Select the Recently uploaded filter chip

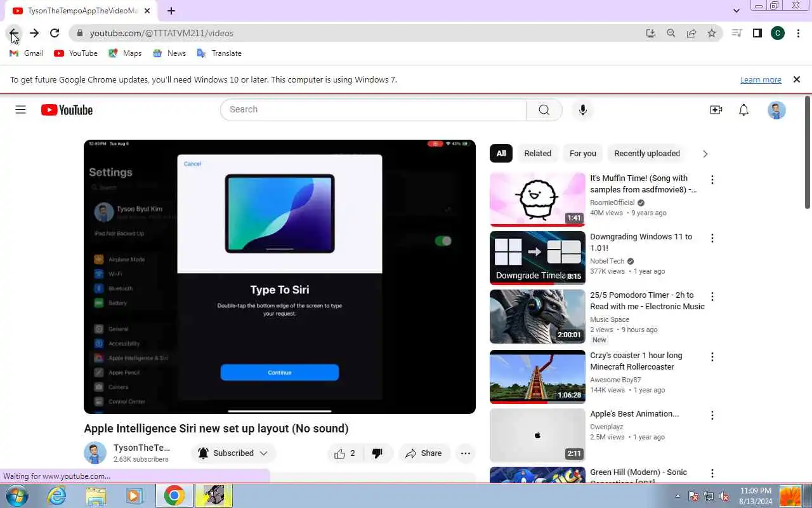[647, 154]
